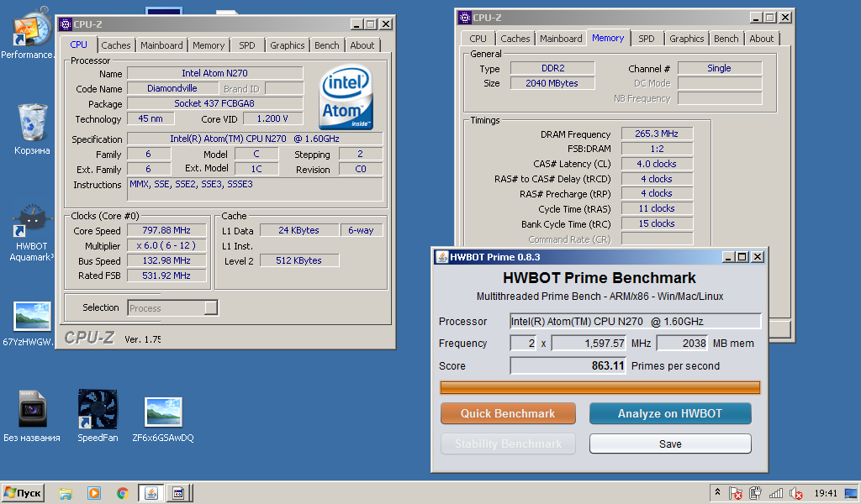
Task: Click the Processor field in HWBOT Prime
Action: 636,322
